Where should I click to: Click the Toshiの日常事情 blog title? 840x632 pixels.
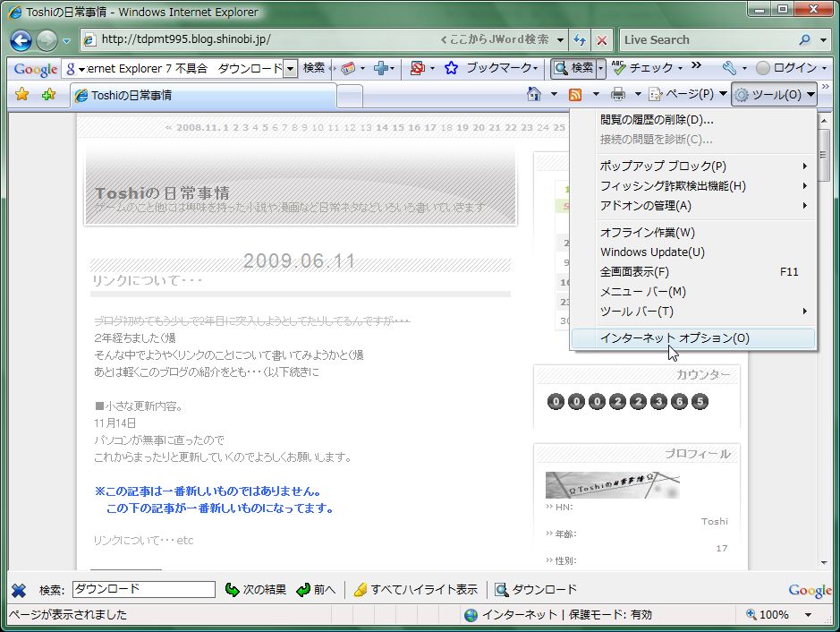[x=162, y=193]
